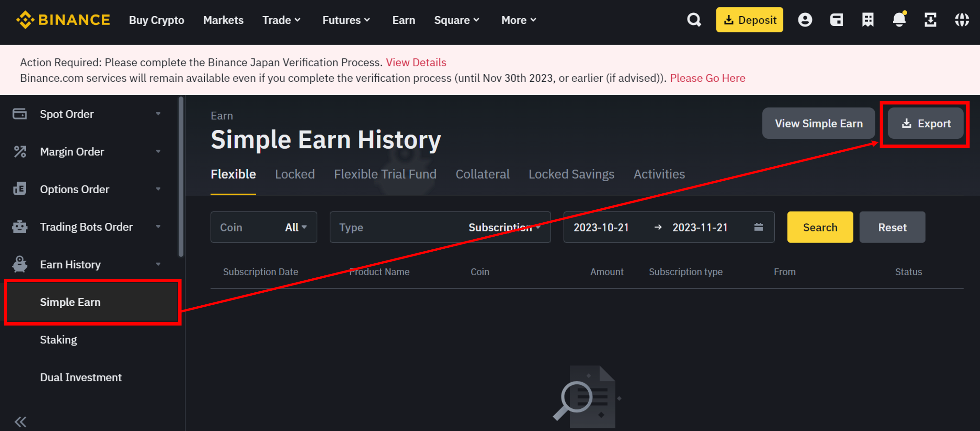
Task: Expand the Spot Order section arrow
Action: (x=158, y=114)
